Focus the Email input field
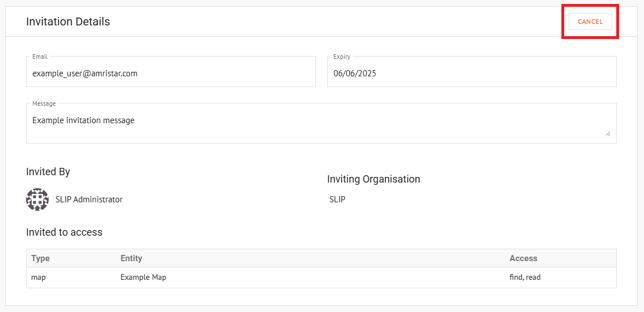This screenshot has height=312, width=644. click(x=171, y=72)
